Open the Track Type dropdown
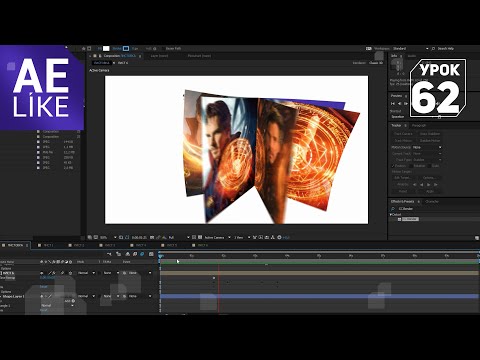The image size is (480, 360). 427,160
